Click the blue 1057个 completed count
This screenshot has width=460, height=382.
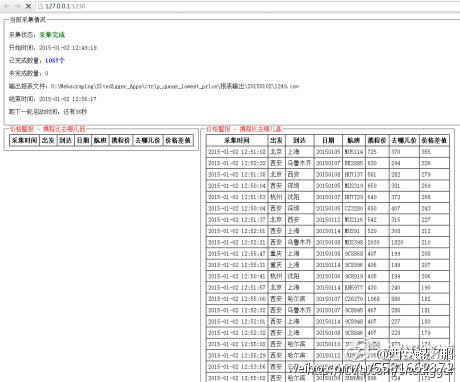[55, 60]
